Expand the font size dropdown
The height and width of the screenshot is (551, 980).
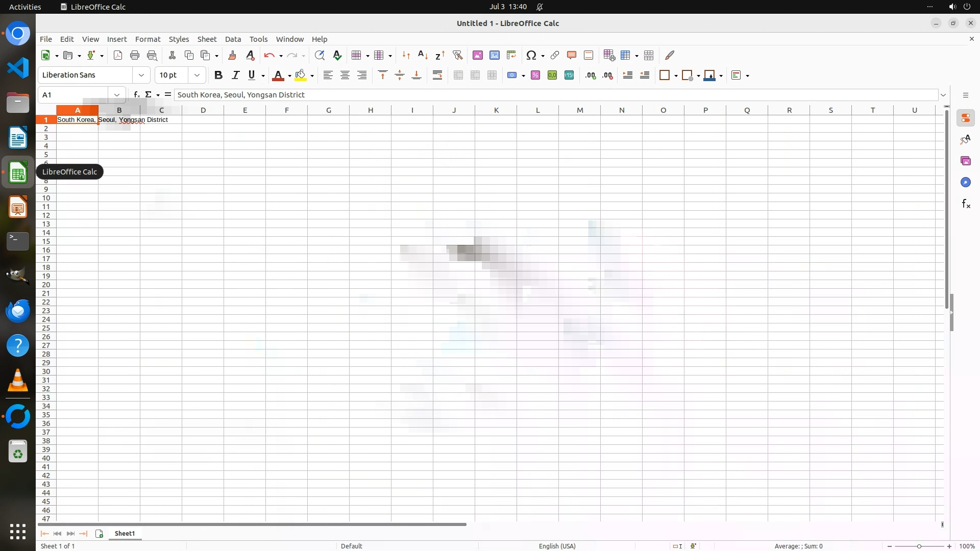coord(197,75)
